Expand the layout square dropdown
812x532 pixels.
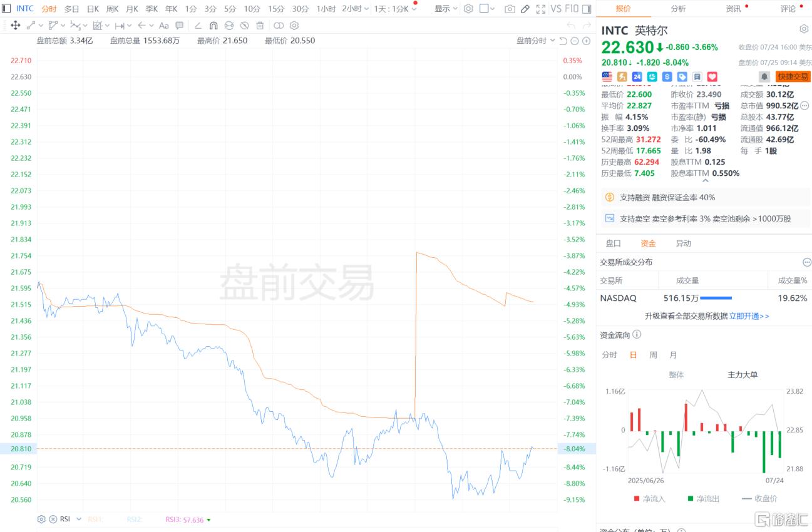tap(493, 9)
